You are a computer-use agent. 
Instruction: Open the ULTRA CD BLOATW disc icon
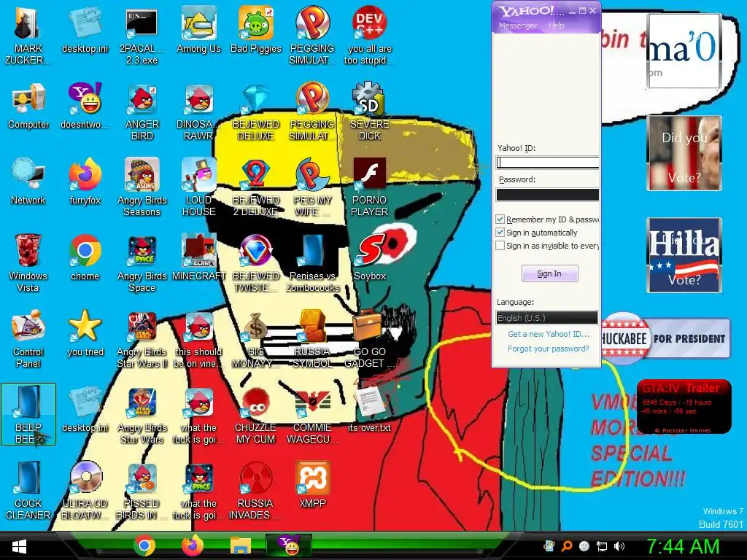click(x=85, y=491)
